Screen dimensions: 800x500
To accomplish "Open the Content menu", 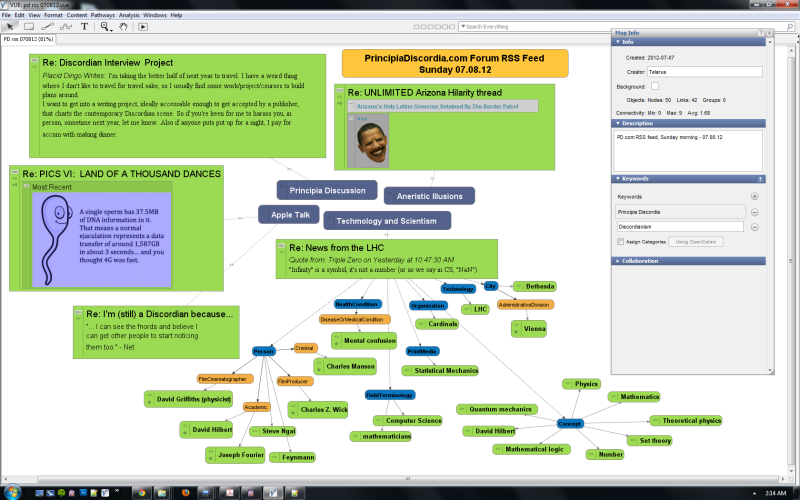I will [x=77, y=15].
